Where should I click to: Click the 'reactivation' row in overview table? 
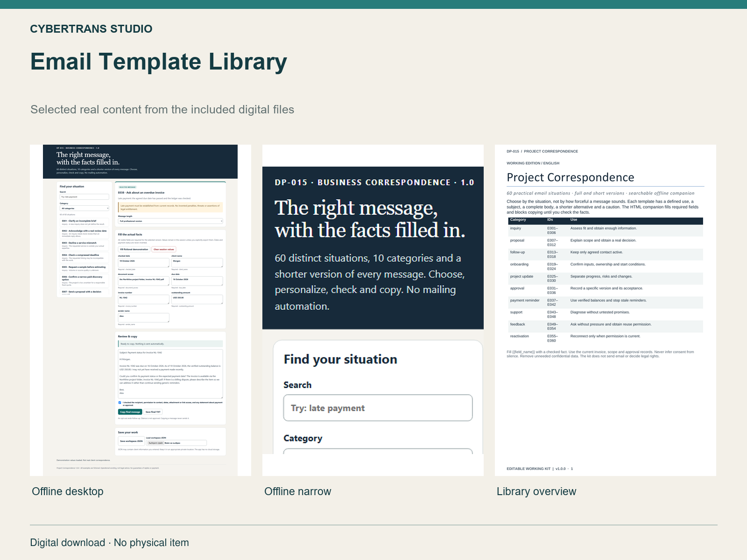[x=606, y=338]
